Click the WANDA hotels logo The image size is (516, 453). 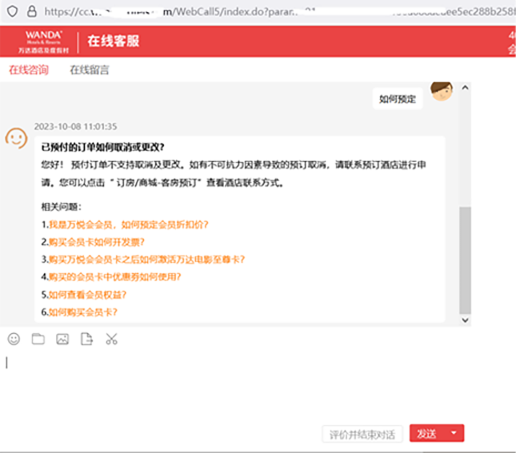pos(43,42)
